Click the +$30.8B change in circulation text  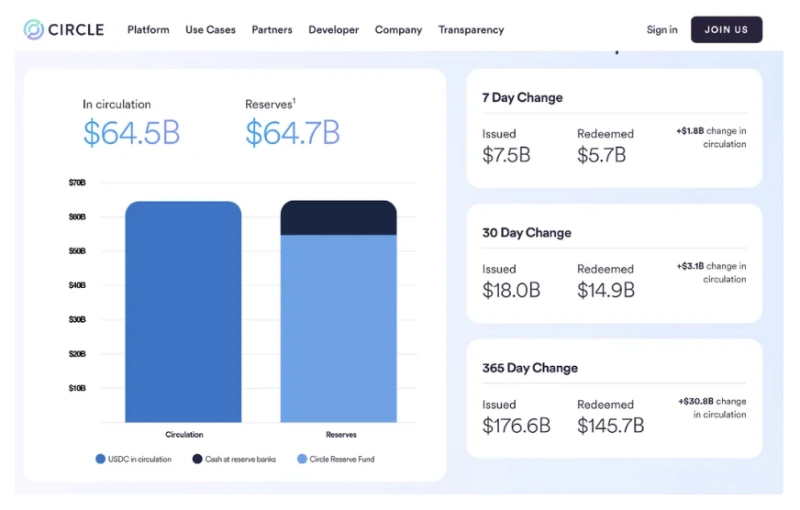pos(712,407)
